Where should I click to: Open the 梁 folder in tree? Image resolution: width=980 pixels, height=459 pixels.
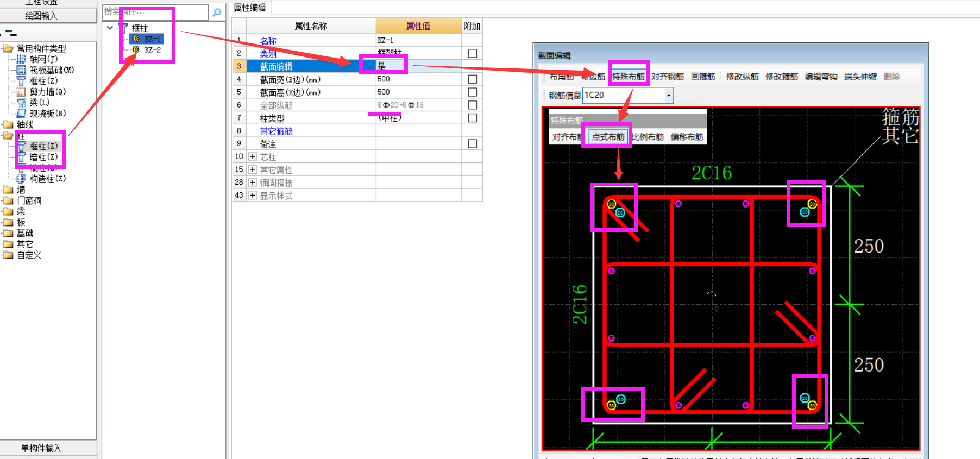pyautogui.click(x=8, y=211)
